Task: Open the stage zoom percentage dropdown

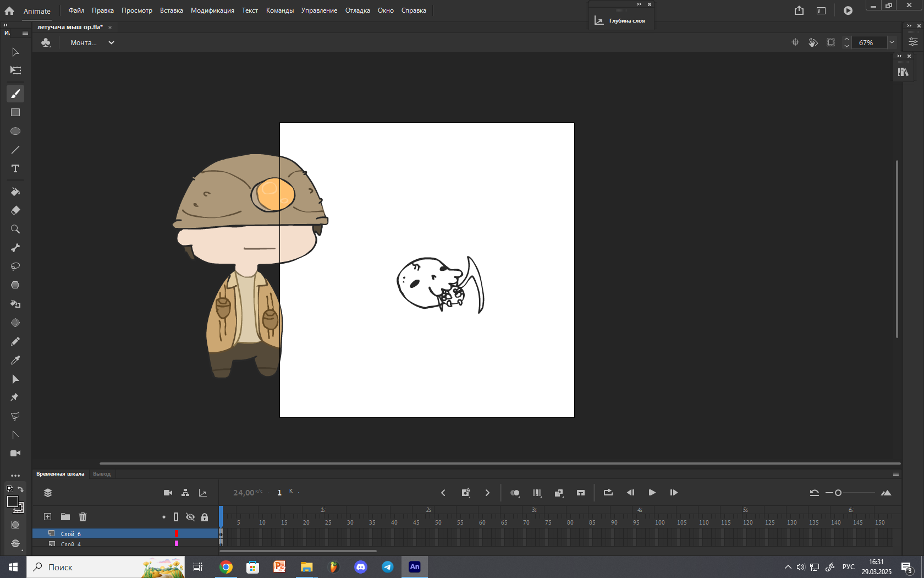Action: [892, 42]
